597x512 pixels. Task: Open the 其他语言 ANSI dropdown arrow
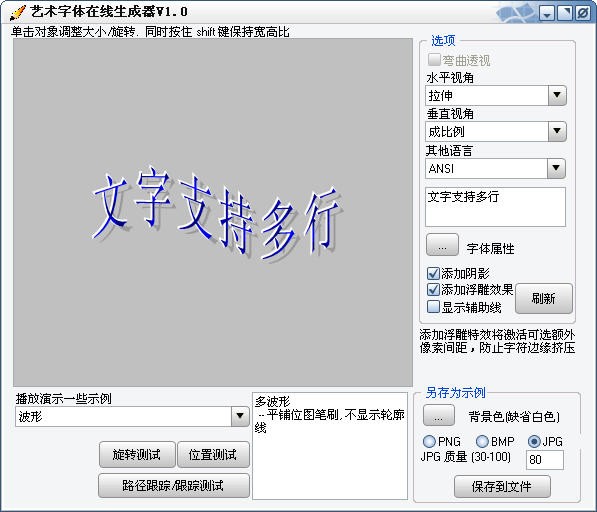click(556, 168)
